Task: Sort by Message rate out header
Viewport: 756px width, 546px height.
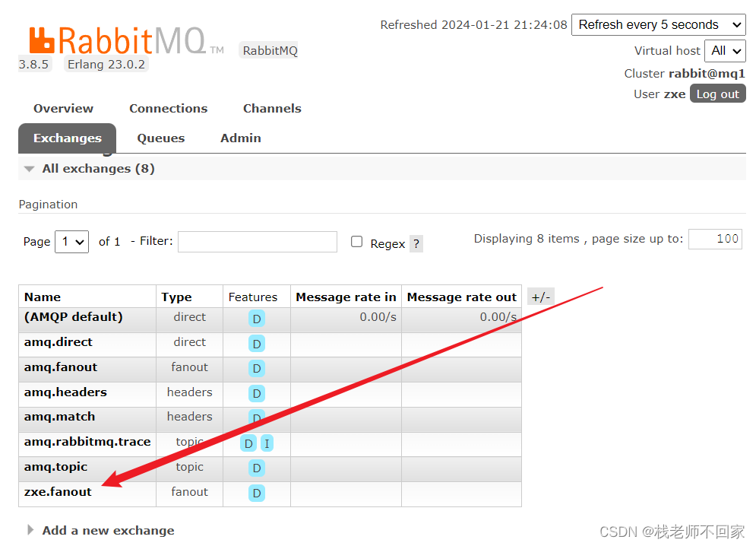Action: point(461,297)
